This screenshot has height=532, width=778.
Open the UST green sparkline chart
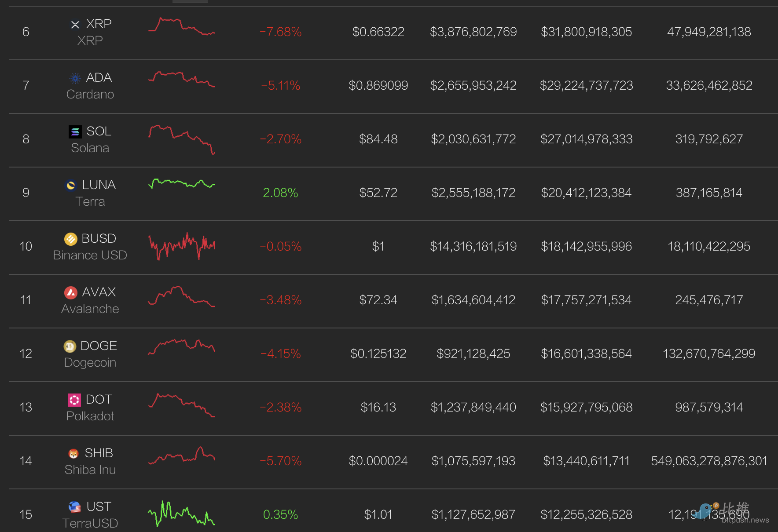181,514
